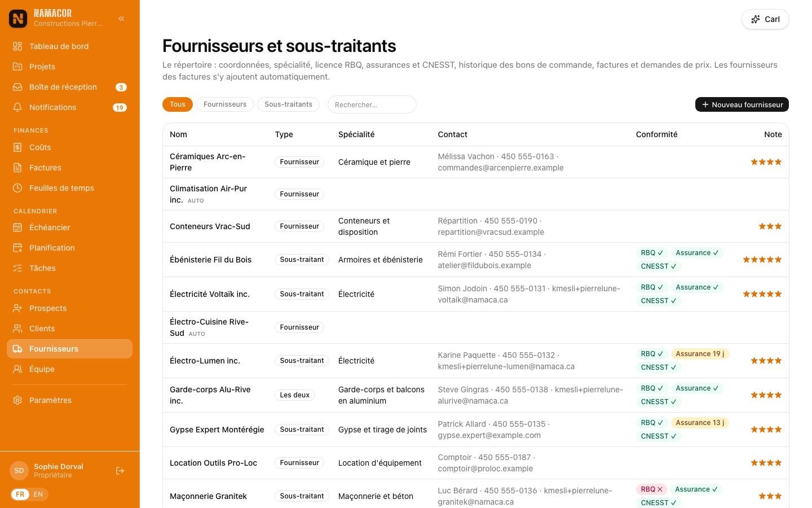Viewport: 812px width, 508px height.
Task: Collapse the sidebar with the double-chevron
Action: [121, 19]
